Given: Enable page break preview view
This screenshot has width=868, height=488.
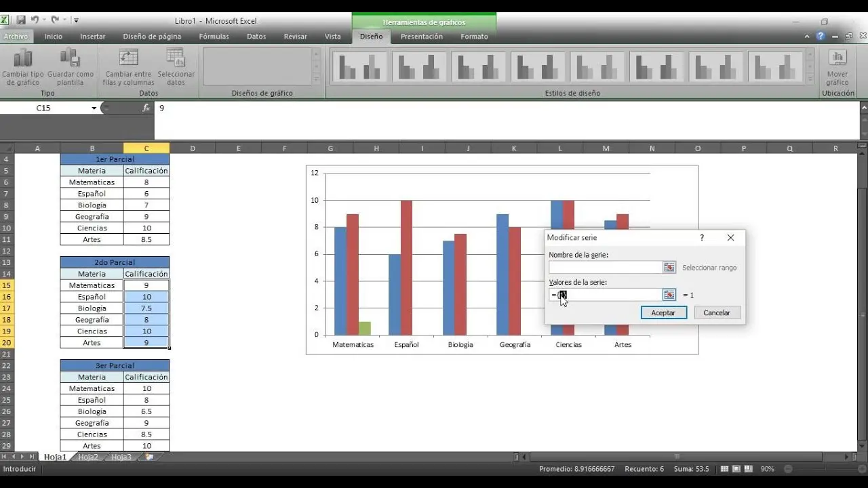Looking at the screenshot, I should [749, 469].
